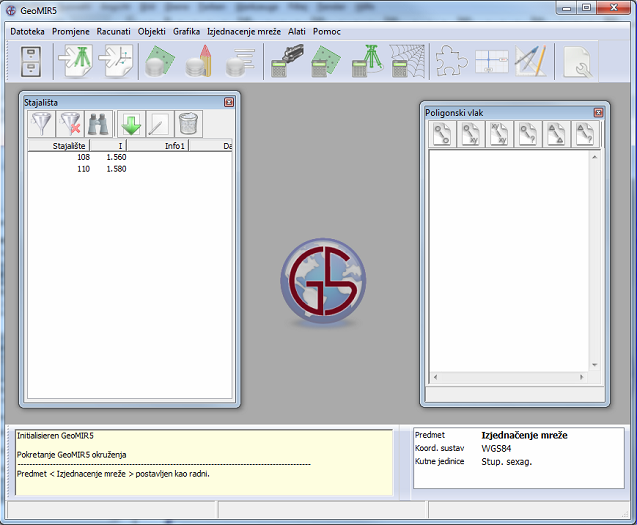Open the Izjednačenje mreže menu
Image resolution: width=637 pixels, height=525 pixels.
244,31
